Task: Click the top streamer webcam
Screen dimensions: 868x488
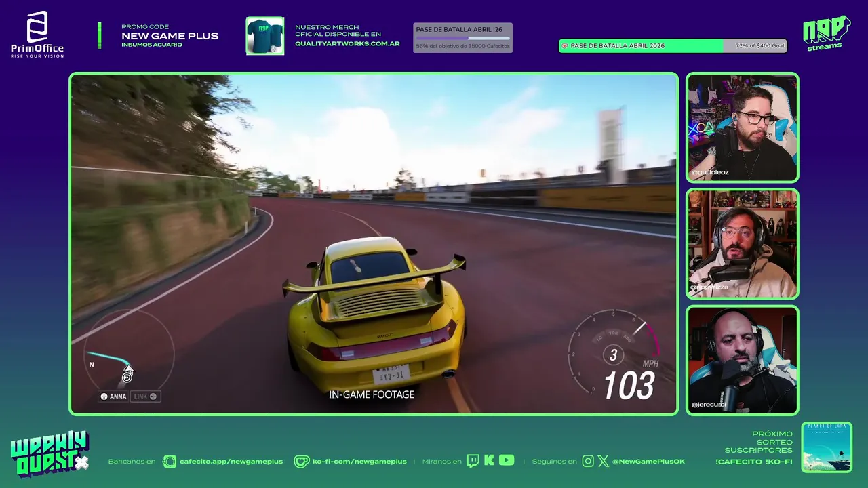Action: [743, 127]
